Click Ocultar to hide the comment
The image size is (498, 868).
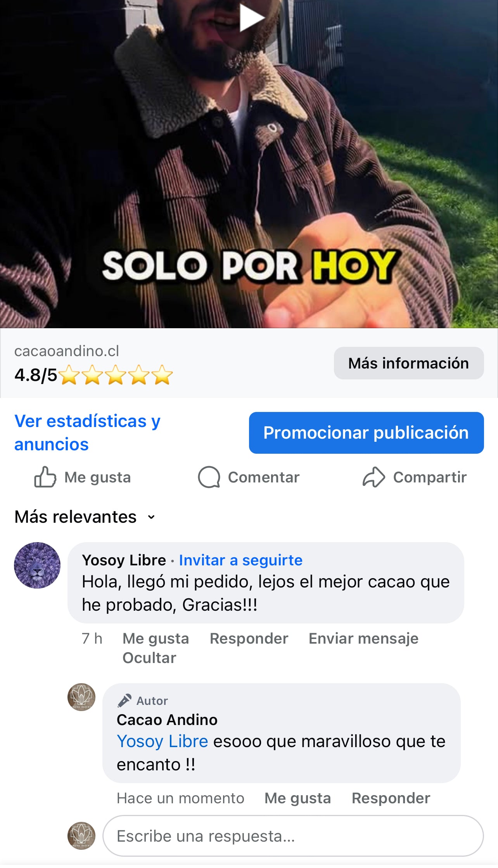[149, 658]
